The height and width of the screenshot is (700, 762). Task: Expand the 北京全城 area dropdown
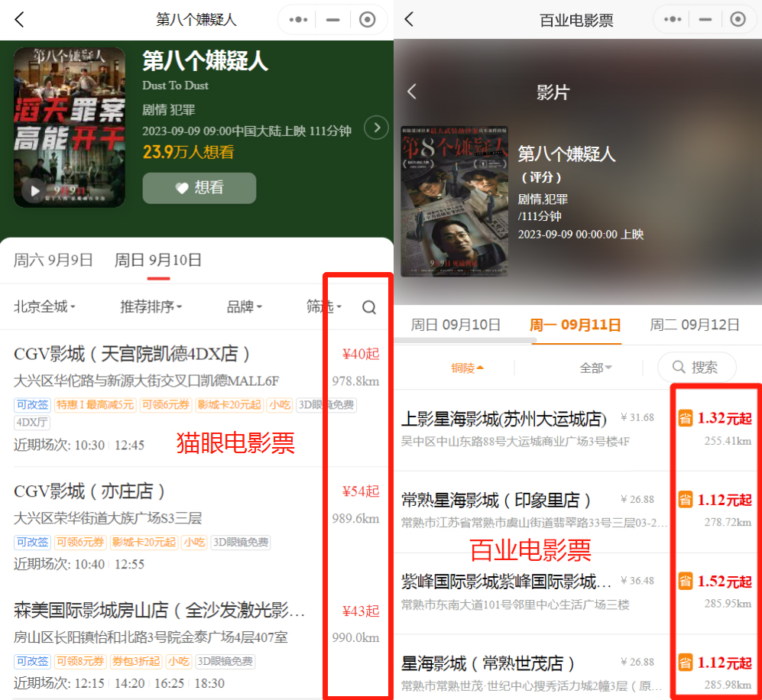[44, 306]
